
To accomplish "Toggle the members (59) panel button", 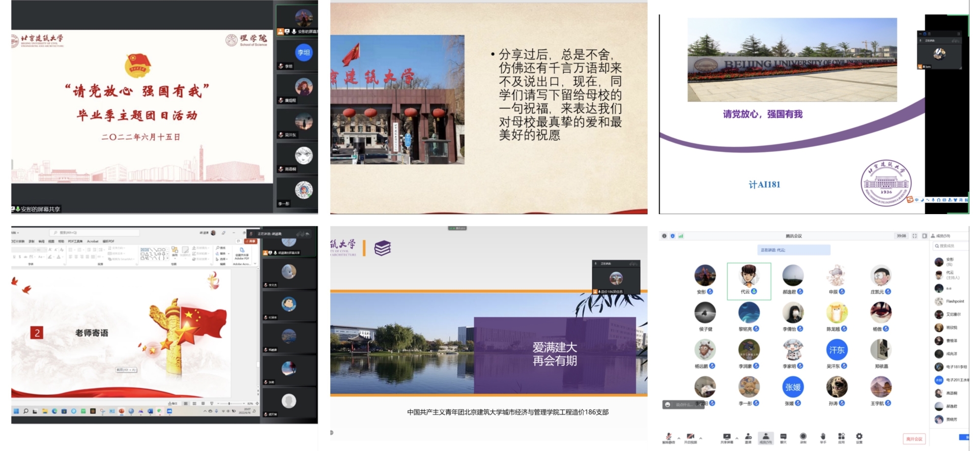I will tap(766, 438).
